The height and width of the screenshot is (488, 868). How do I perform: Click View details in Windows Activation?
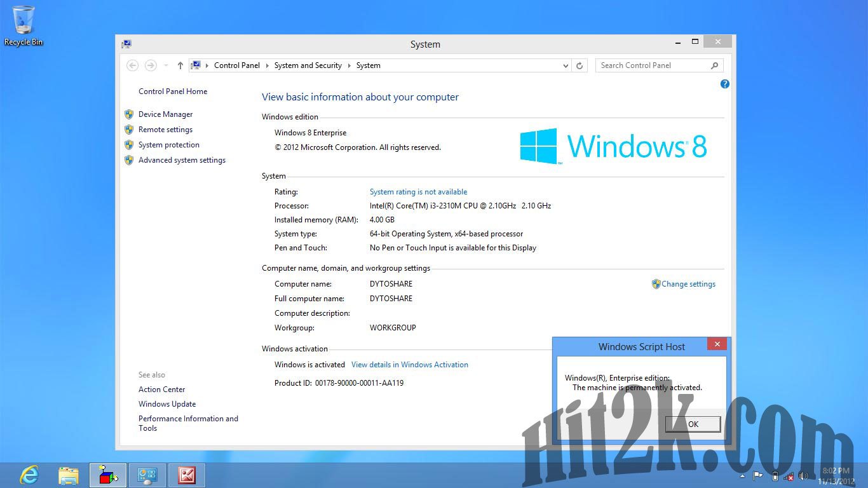[x=409, y=364]
